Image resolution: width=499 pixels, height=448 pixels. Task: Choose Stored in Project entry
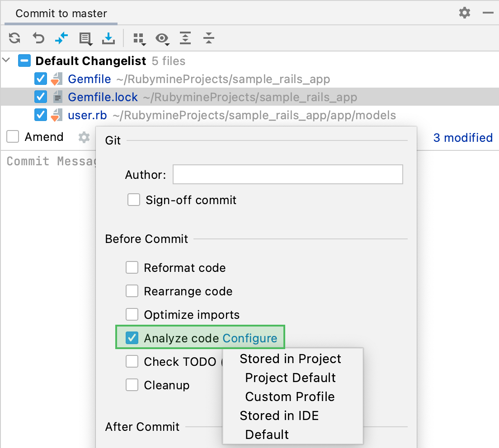coord(290,359)
